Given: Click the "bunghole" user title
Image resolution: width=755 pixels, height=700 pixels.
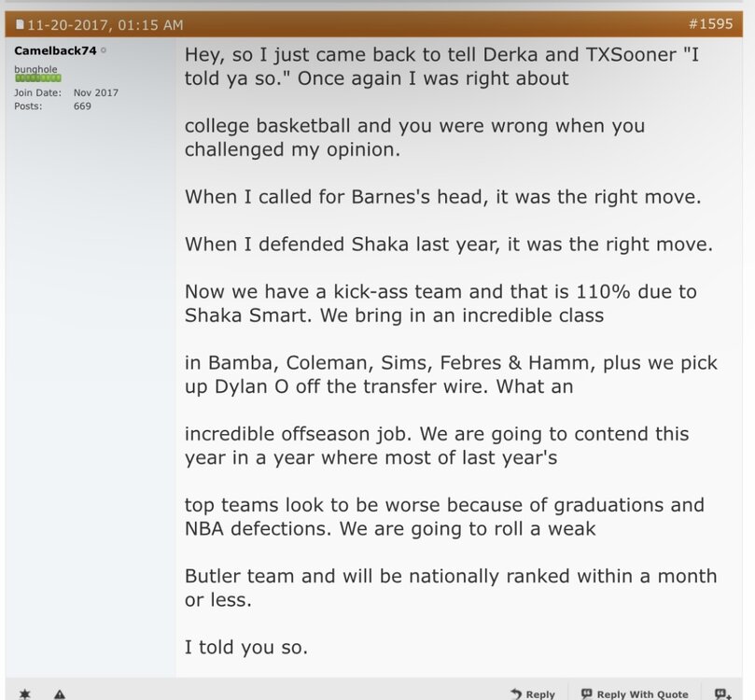Looking at the screenshot, I should pos(35,69).
